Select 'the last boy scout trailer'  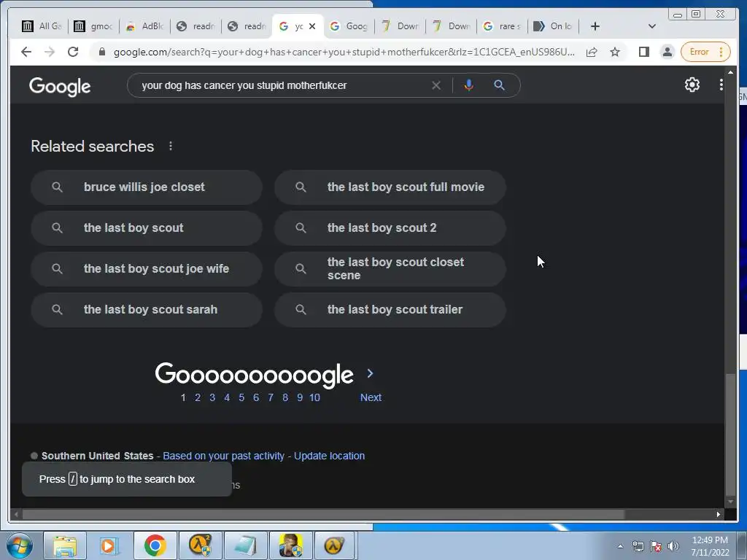pos(390,310)
